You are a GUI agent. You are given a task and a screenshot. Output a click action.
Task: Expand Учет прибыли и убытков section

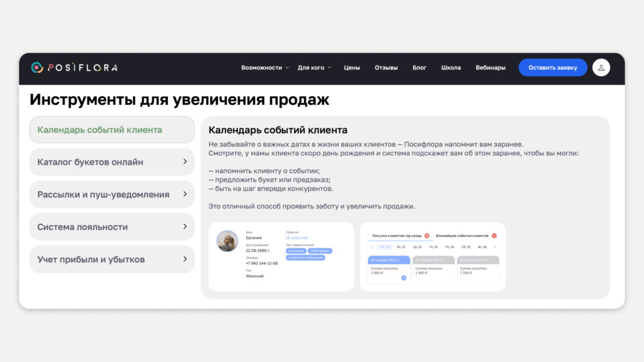tap(112, 260)
